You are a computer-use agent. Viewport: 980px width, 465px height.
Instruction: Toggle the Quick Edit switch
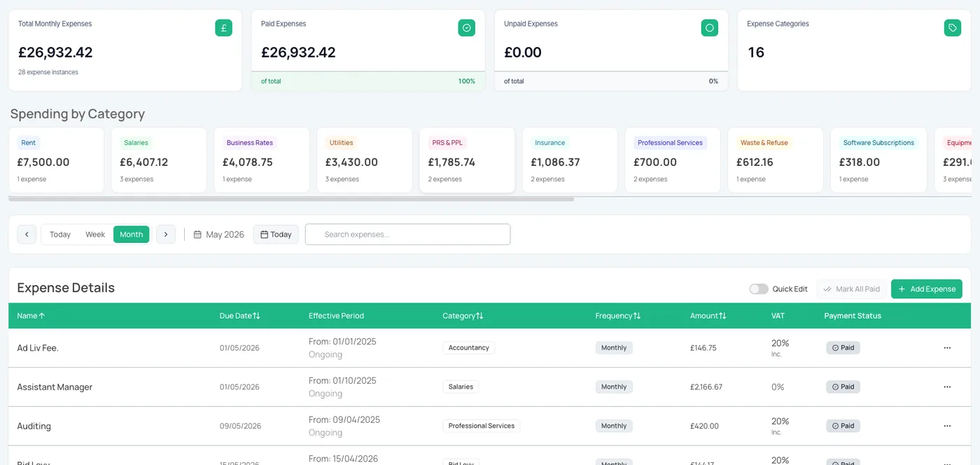coord(759,289)
